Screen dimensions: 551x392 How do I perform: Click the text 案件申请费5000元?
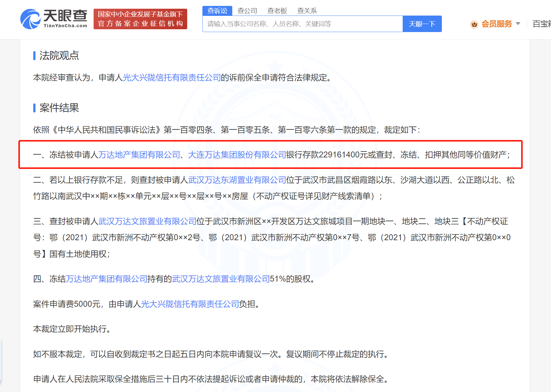click(x=67, y=304)
